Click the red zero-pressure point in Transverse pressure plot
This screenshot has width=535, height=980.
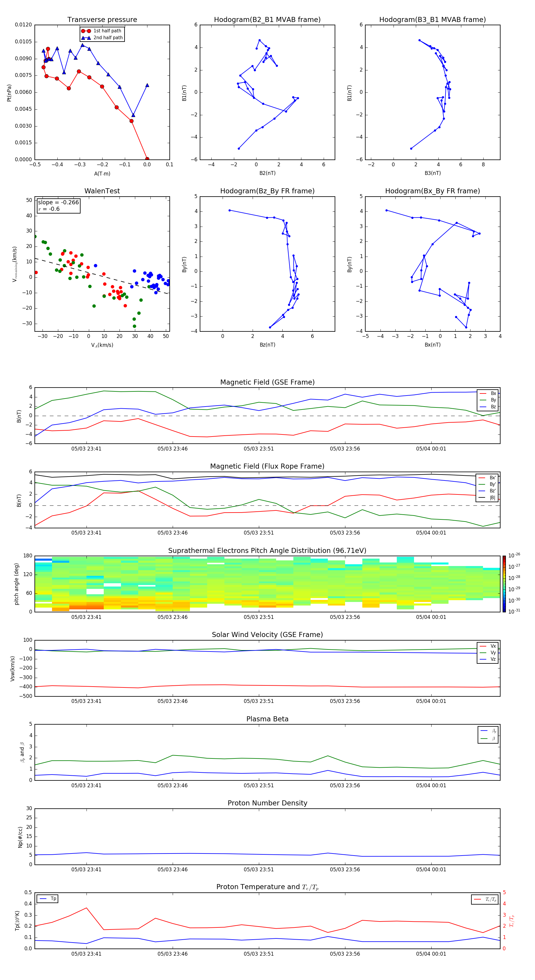click(147, 159)
